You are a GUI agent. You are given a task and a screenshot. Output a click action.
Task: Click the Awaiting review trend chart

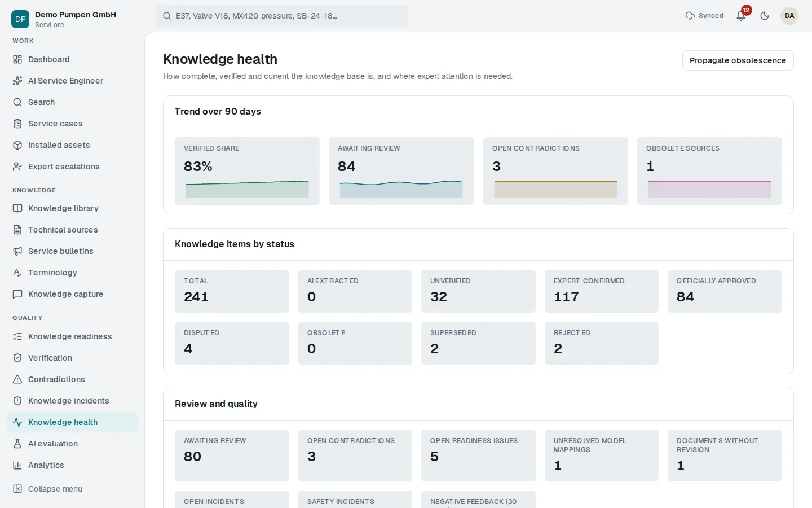click(401, 189)
